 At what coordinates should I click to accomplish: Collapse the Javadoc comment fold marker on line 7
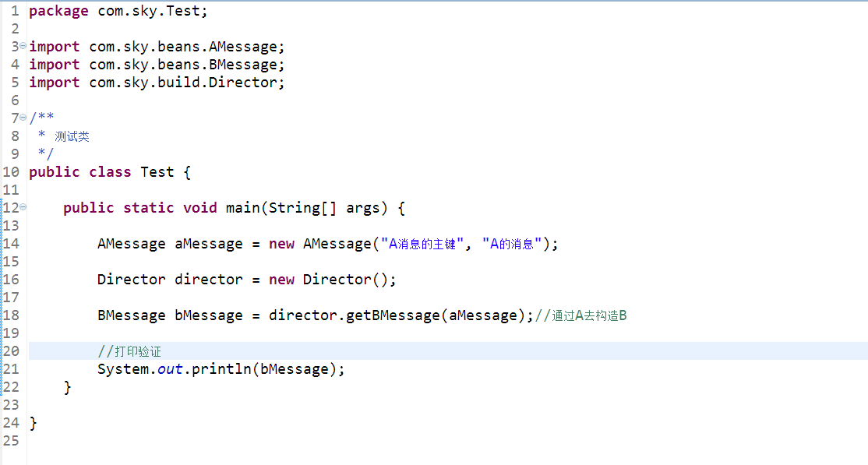tap(23, 117)
